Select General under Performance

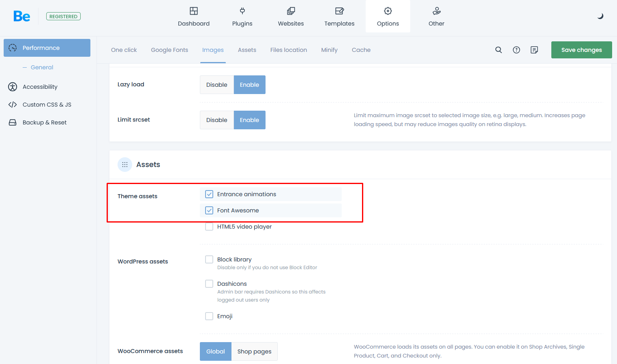tap(42, 67)
